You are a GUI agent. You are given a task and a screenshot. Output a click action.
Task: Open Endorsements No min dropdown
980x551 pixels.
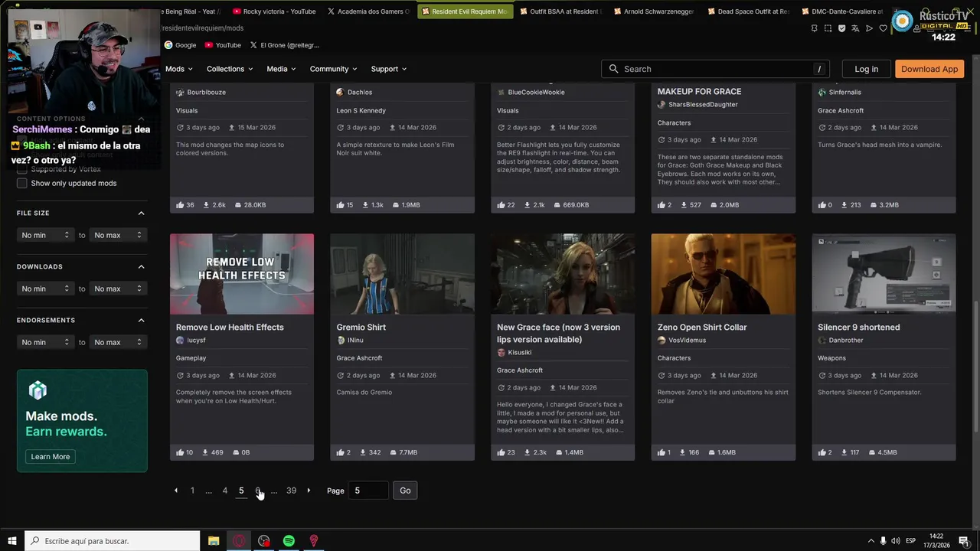[45, 342]
